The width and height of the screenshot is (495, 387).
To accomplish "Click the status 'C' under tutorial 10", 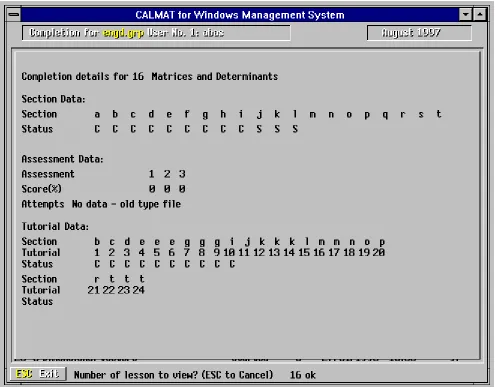I will pos(232,264).
